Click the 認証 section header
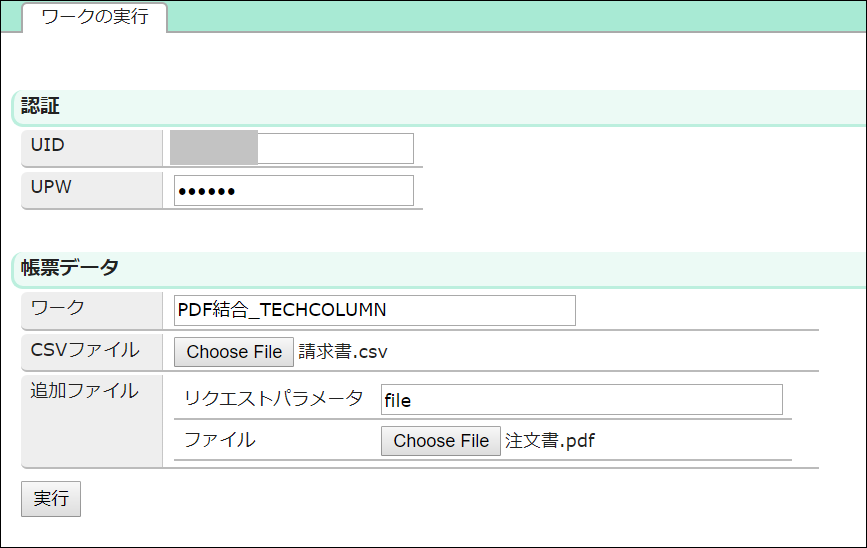This screenshot has height=548, width=867. [x=42, y=107]
